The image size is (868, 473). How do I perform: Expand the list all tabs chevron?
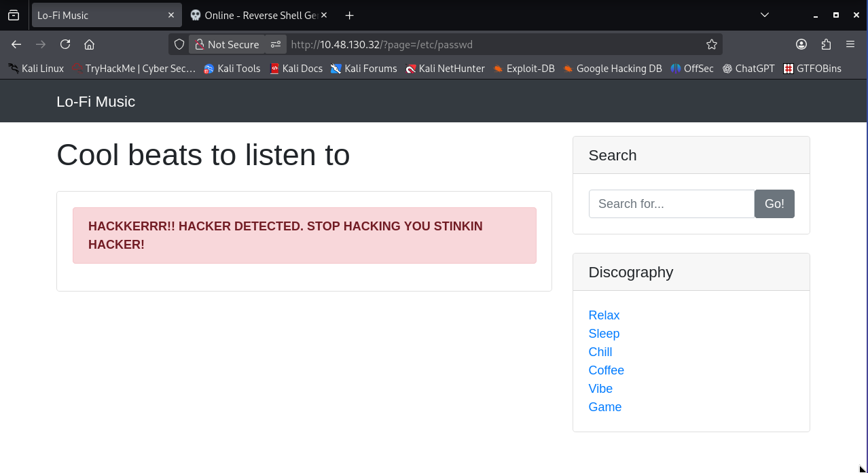pyautogui.click(x=765, y=15)
